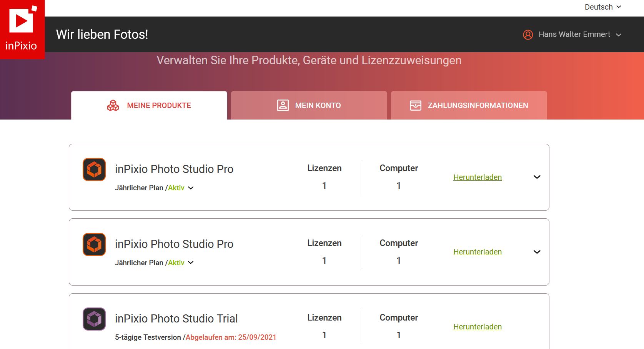Click the inPixio logo in top corner
Image resolution: width=644 pixels, height=349 pixels.
point(22,29)
